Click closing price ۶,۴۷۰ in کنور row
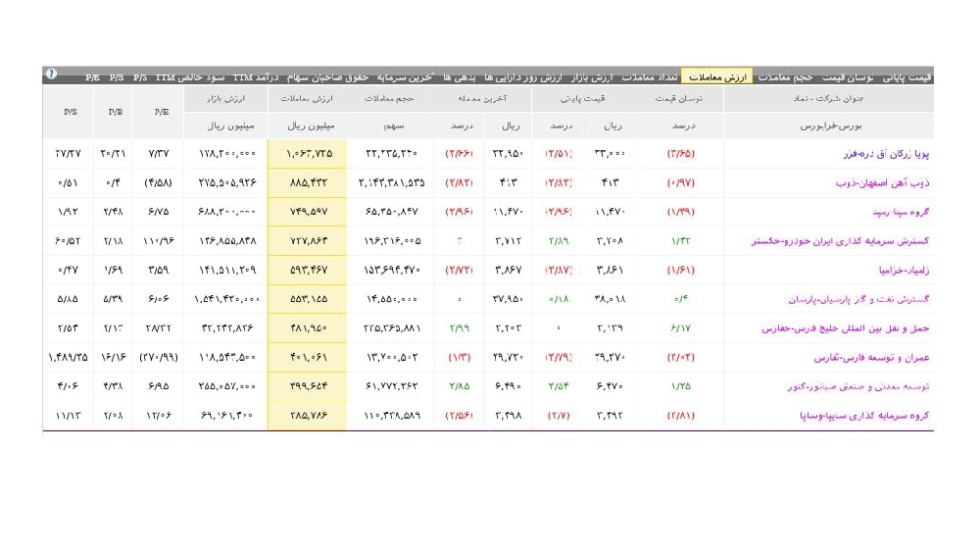 (610, 386)
